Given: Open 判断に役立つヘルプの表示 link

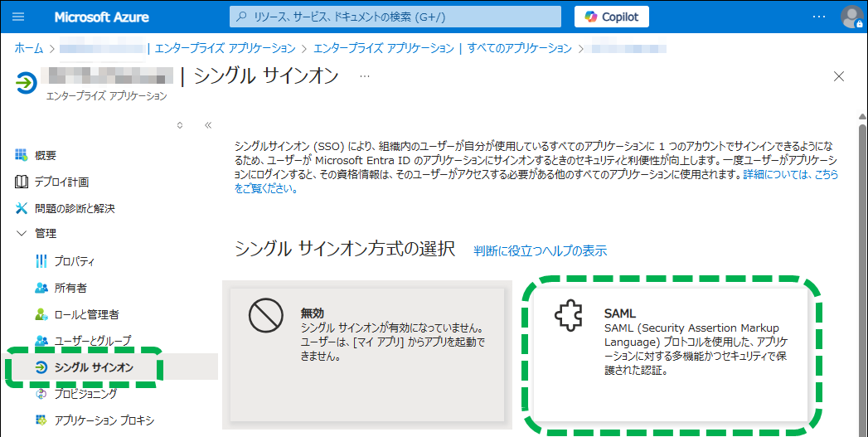Looking at the screenshot, I should click(x=541, y=250).
